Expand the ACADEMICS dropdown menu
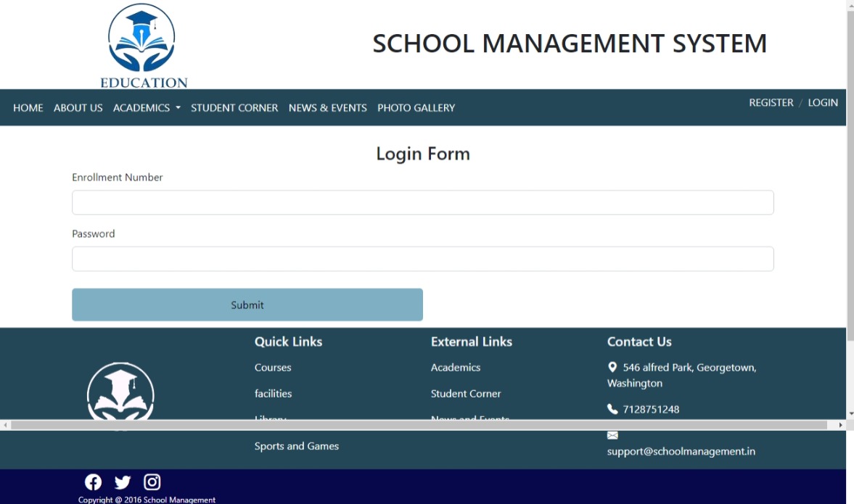The image size is (854, 504). [x=147, y=107]
